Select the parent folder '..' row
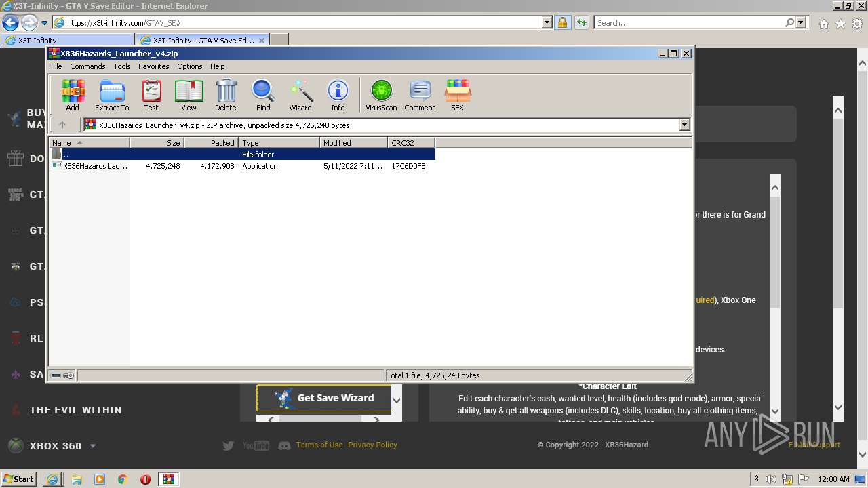 point(242,155)
